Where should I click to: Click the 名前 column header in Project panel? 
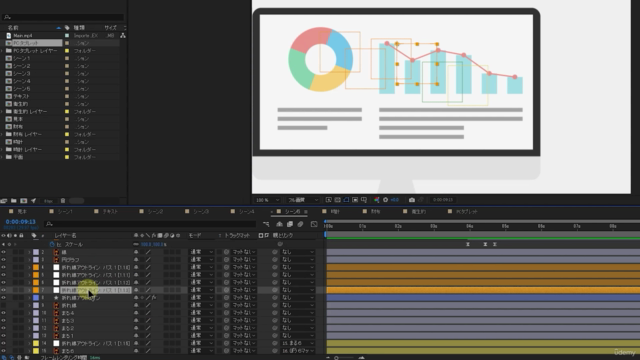pyautogui.click(x=13, y=28)
